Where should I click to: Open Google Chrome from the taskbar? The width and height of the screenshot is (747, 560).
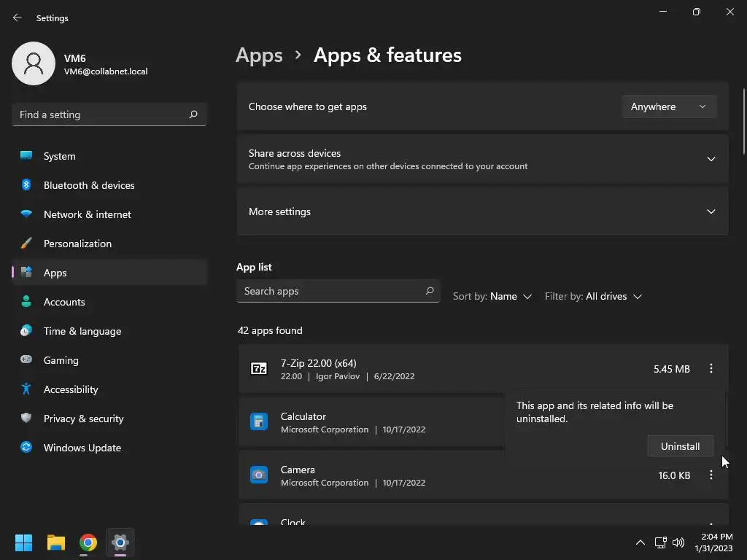click(88, 542)
